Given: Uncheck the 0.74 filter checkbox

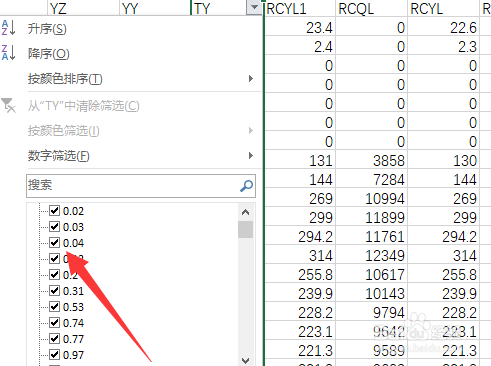Looking at the screenshot, I should click(x=54, y=323).
